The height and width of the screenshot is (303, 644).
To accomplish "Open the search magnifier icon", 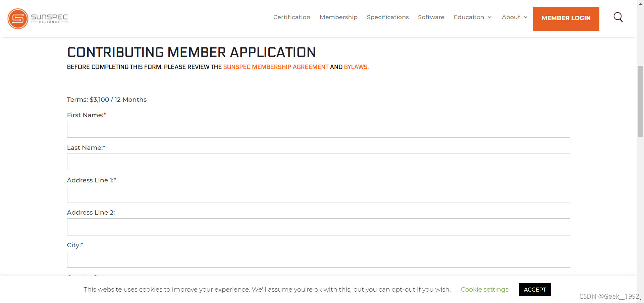I will click(618, 17).
